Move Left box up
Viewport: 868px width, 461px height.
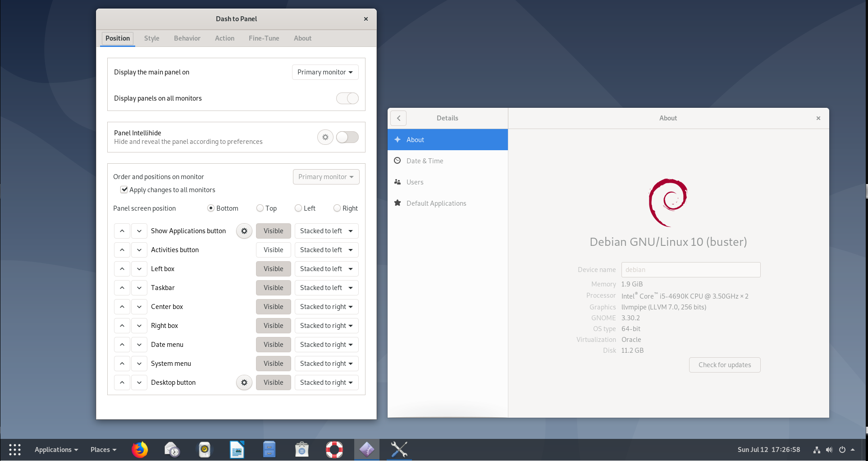pos(122,269)
